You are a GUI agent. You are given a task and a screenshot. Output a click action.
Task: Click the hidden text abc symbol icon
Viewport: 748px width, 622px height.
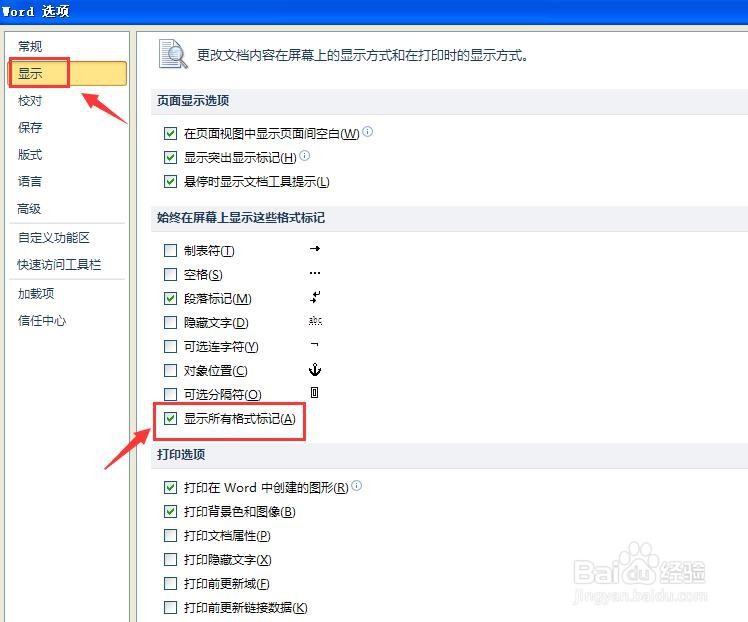coord(315,321)
